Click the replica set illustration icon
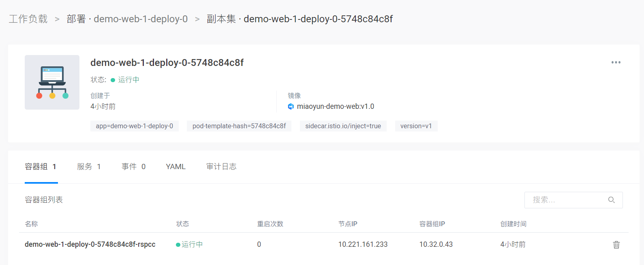Screen dimensions: 644x265 pyautogui.click(x=52, y=83)
